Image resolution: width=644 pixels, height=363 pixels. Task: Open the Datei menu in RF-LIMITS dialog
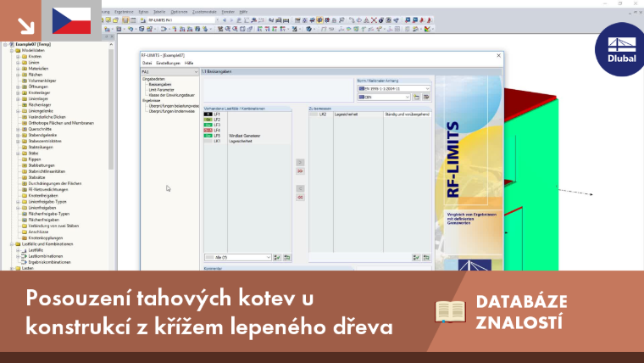point(147,64)
